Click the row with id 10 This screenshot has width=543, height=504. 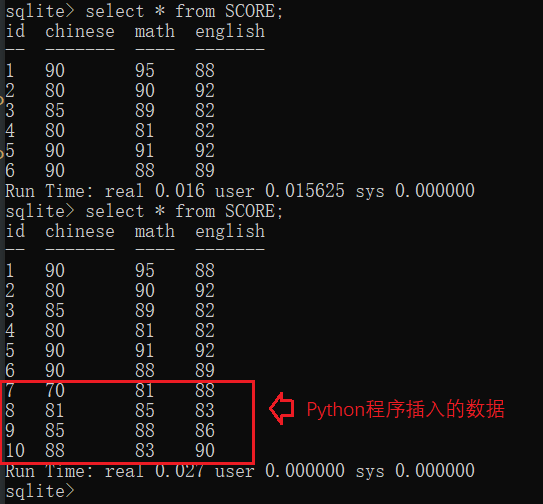110,450
